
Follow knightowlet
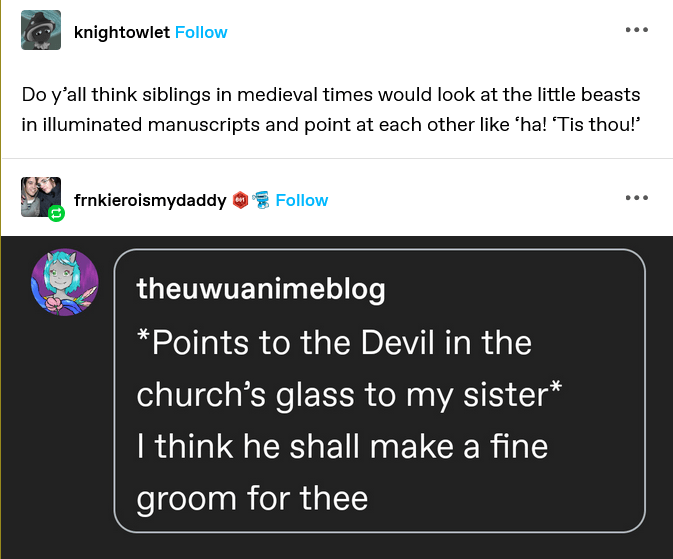coord(201,32)
